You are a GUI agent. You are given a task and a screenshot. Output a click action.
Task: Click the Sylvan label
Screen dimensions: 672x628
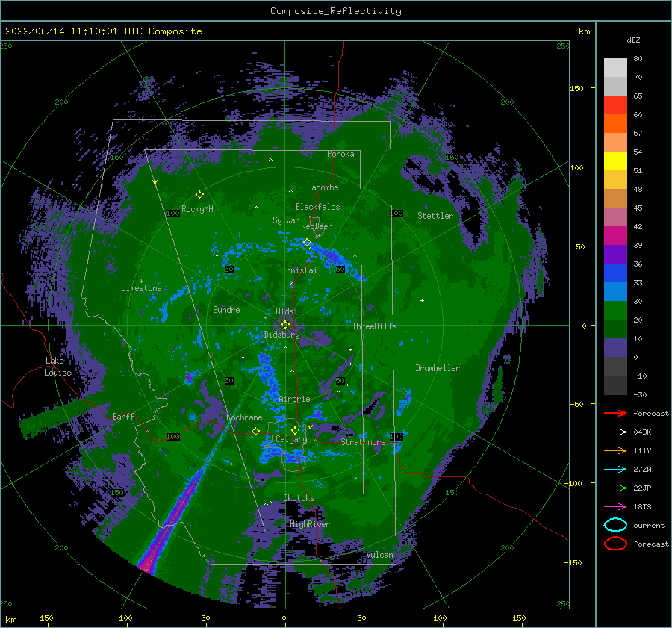point(286,220)
